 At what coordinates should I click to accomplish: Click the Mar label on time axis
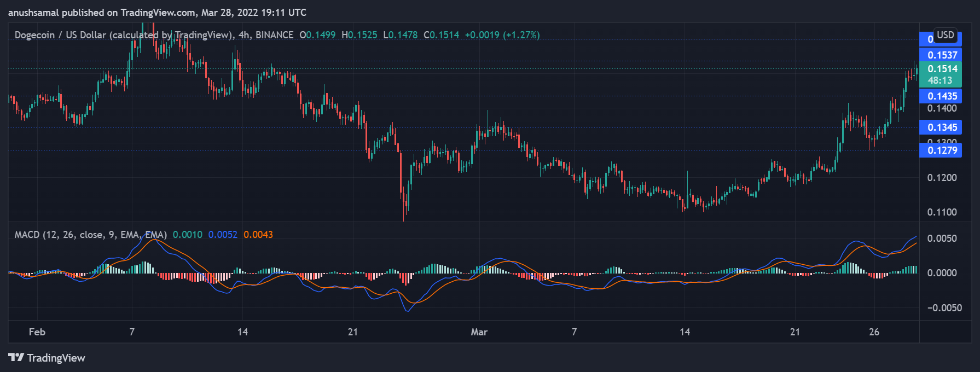479,332
